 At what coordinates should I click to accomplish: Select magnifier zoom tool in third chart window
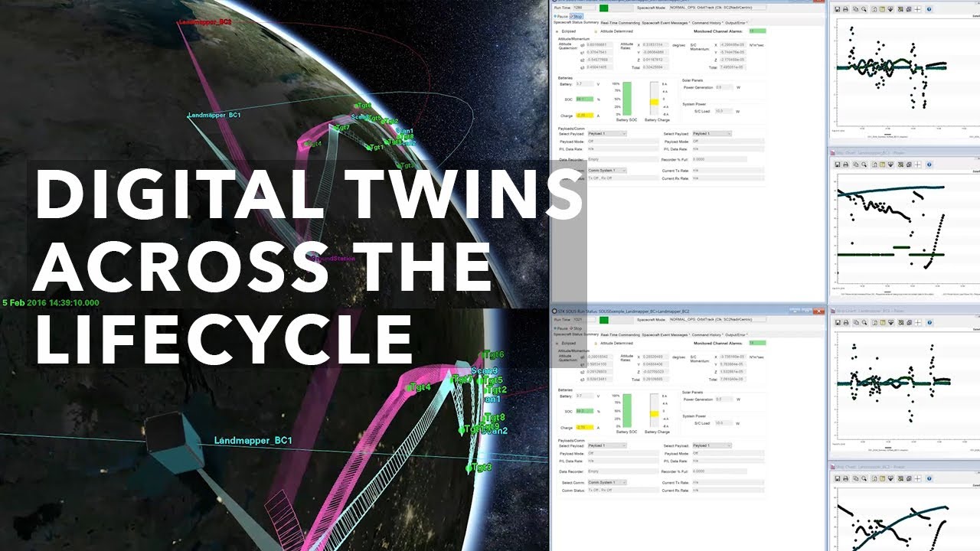[864, 322]
